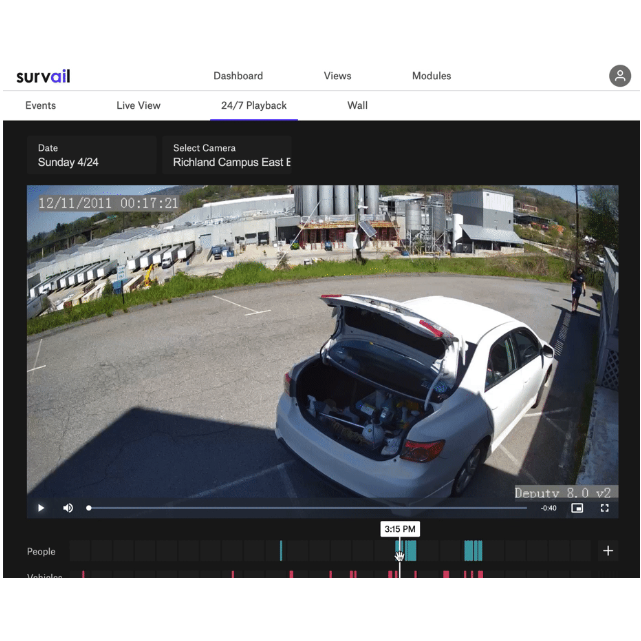Click the rightmost teal People event block
The image size is (641, 641).
tap(473, 551)
